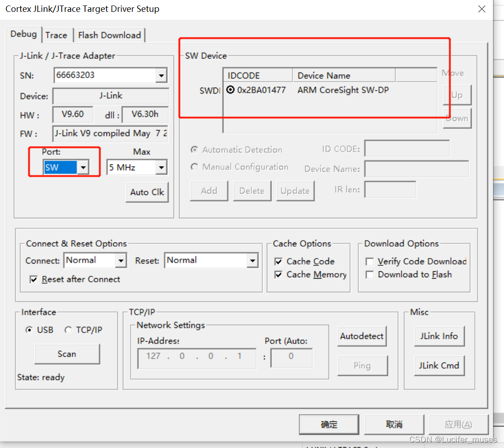The width and height of the screenshot is (504, 448).
Task: Open the SN dropdown
Action: 161,75
